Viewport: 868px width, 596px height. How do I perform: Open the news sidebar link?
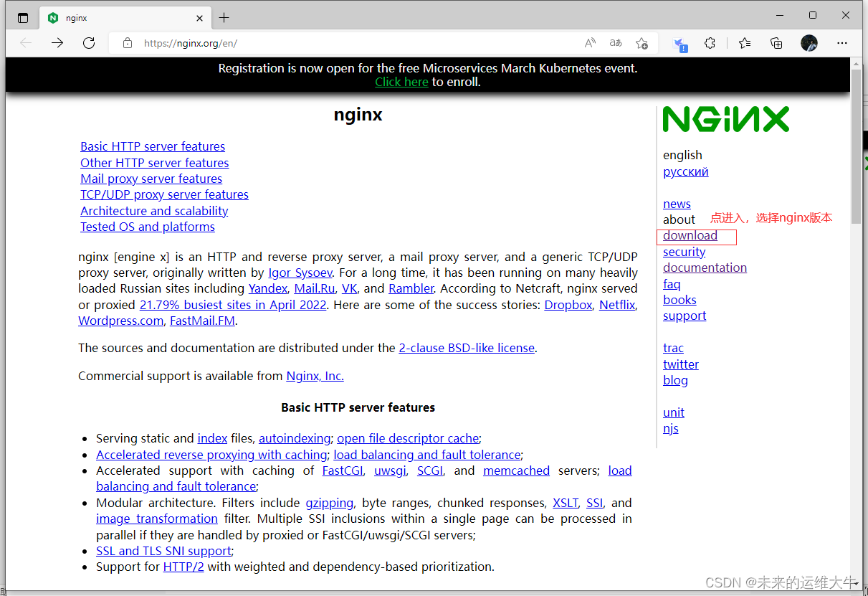click(x=677, y=204)
